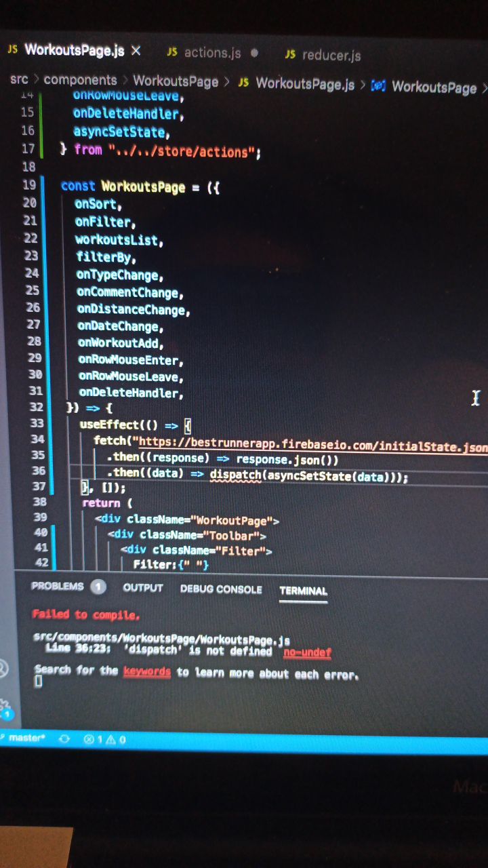Image resolution: width=488 pixels, height=868 pixels.
Task: Click line number 19 in the gutter
Action: click(29, 185)
